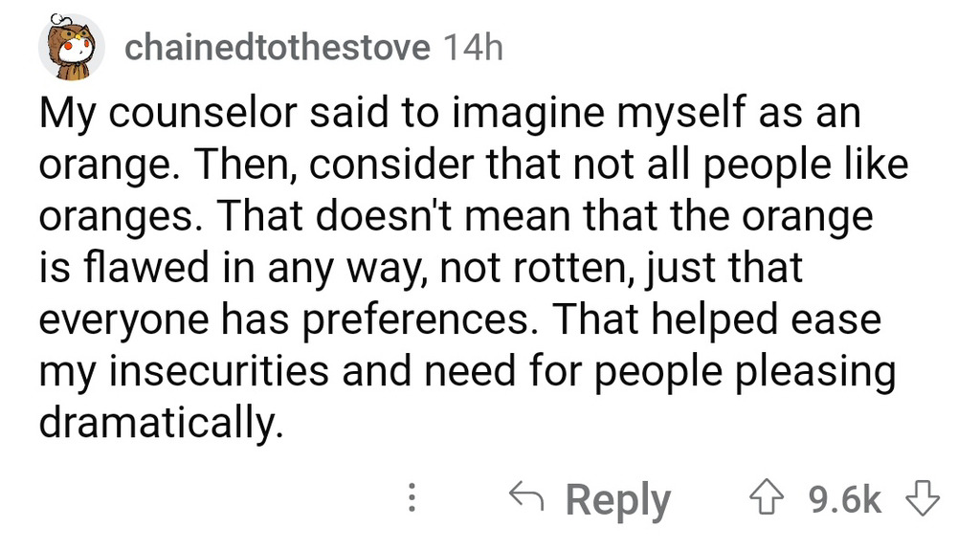
Task: Click the 14h comment timestamp
Action: 474,48
